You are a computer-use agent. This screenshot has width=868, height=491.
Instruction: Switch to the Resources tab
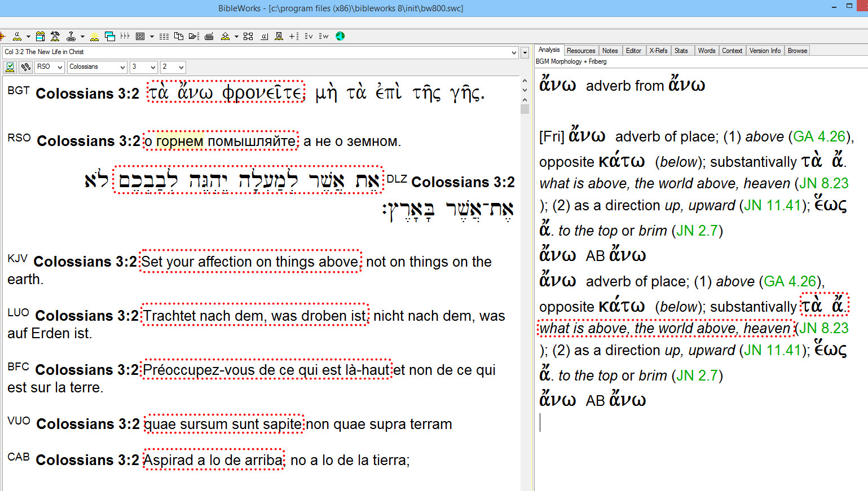pyautogui.click(x=581, y=51)
